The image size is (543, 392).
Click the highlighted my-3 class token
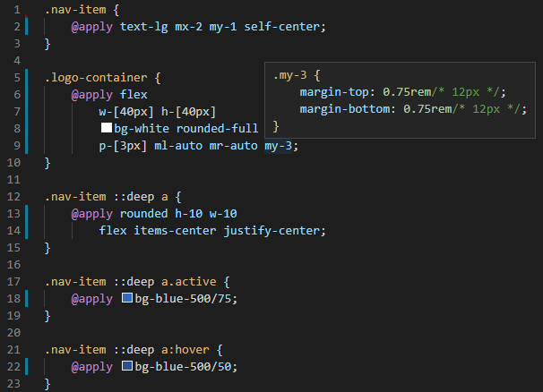[279, 146]
